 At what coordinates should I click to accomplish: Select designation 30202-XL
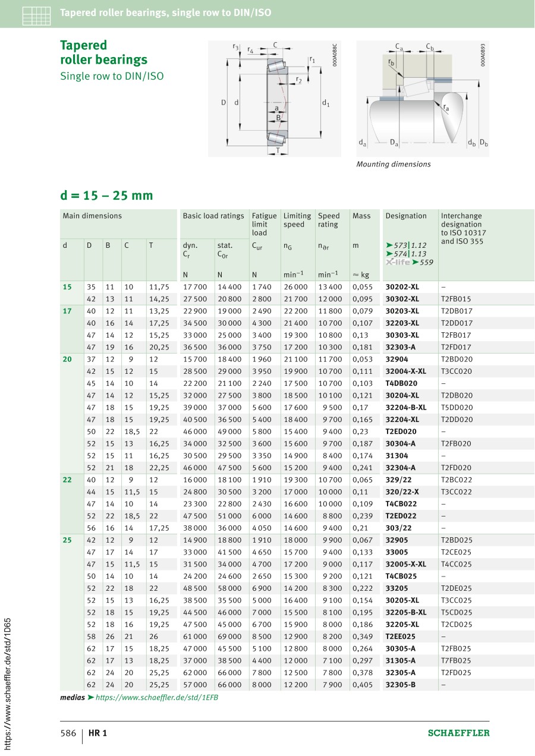click(x=402, y=286)
